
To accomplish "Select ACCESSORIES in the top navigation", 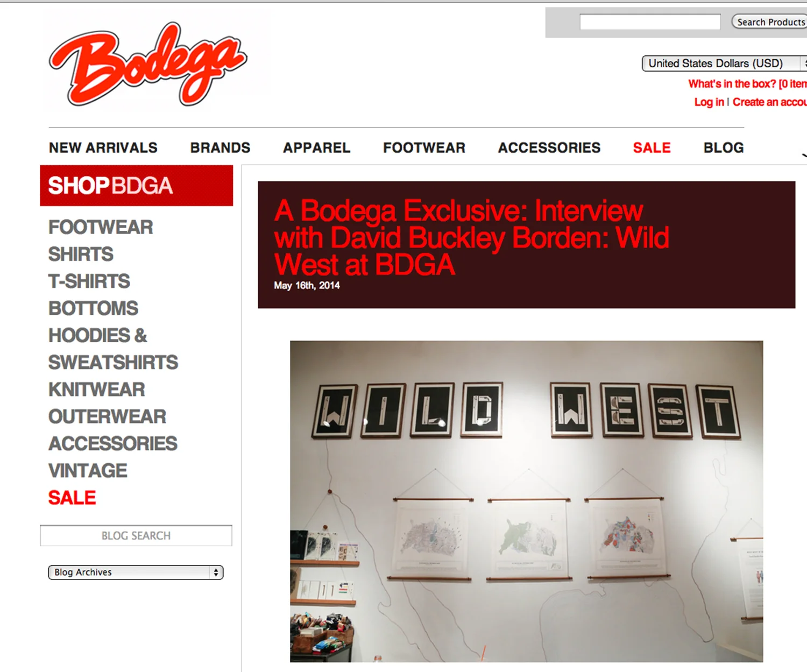I will [x=549, y=147].
